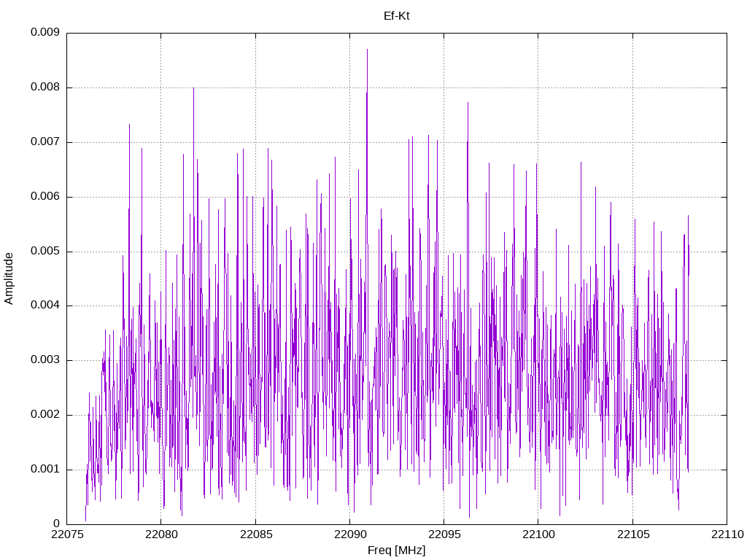Screen dimensions: 747x560
Task: Click the 'Freq [MHz]' x-axis label
Action: click(396, 551)
